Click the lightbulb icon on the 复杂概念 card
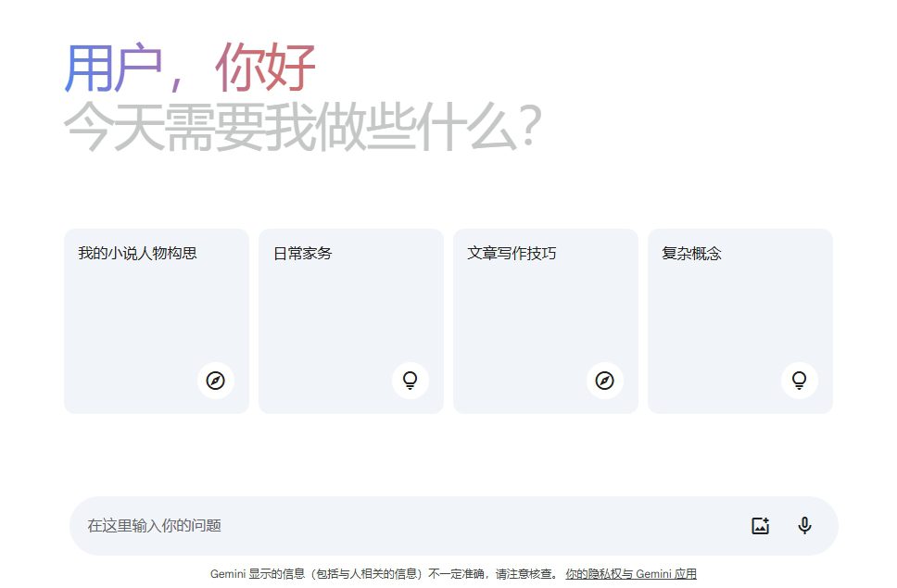 coord(799,381)
